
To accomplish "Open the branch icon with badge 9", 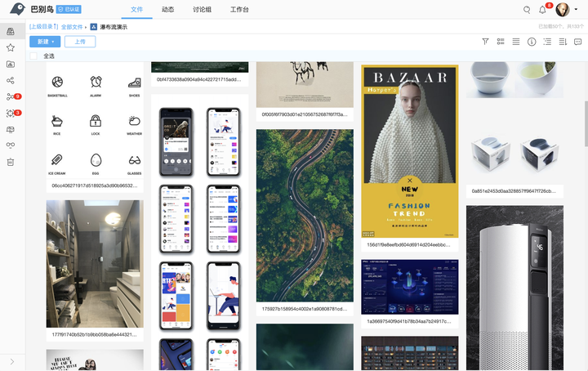I will point(11,96).
